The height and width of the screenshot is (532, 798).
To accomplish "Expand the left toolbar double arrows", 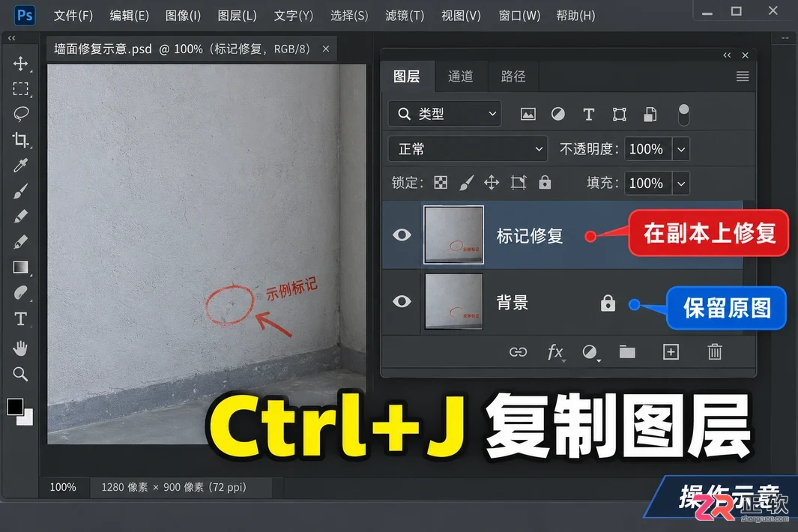I will (12, 38).
